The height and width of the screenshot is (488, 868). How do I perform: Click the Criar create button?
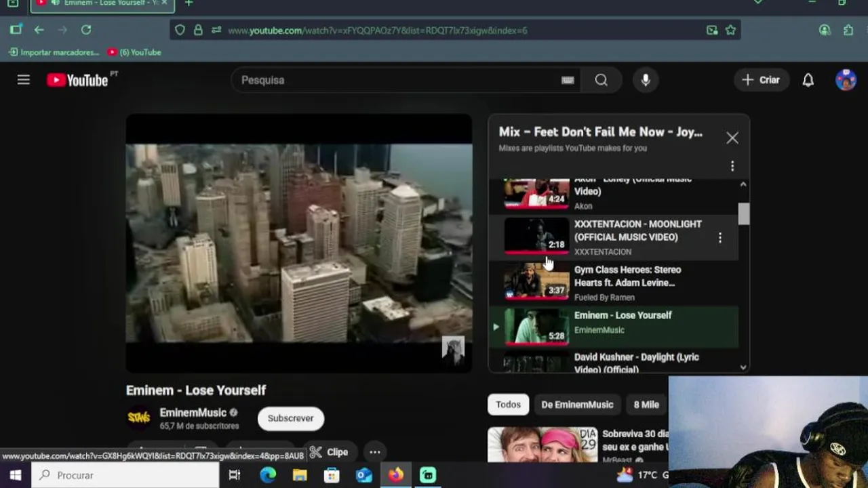[761, 80]
